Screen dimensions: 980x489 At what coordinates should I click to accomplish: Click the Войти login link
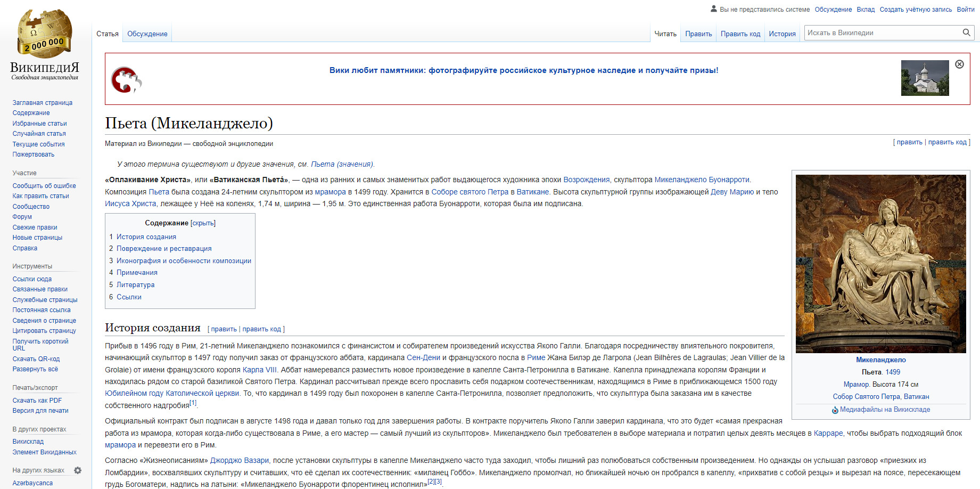pos(965,10)
